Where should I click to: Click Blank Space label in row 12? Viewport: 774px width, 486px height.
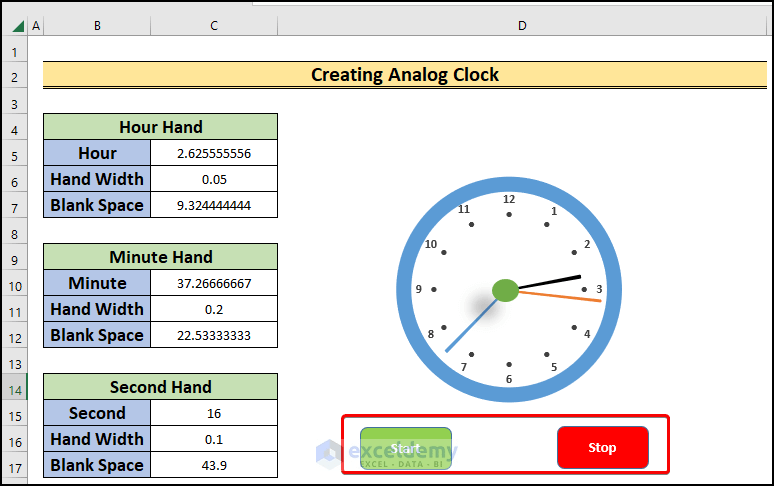[97, 335]
